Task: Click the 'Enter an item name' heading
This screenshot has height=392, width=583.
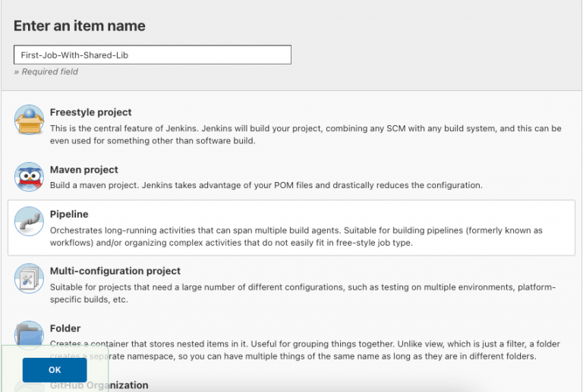Action: [79, 26]
